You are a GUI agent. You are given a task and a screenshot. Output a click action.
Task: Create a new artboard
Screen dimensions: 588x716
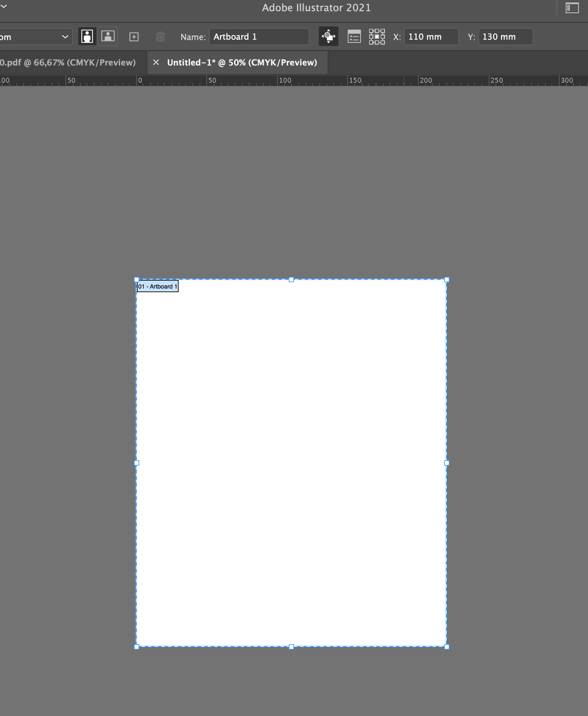point(134,36)
